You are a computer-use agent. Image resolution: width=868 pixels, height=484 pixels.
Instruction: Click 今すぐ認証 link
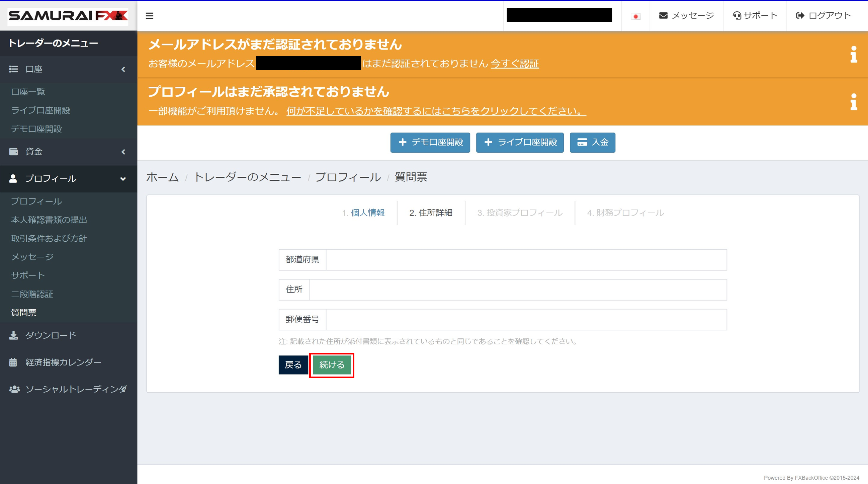pos(515,64)
